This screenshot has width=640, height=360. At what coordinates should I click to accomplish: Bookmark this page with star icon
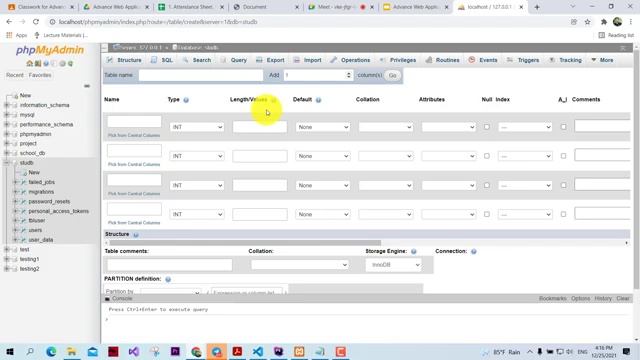(587, 22)
